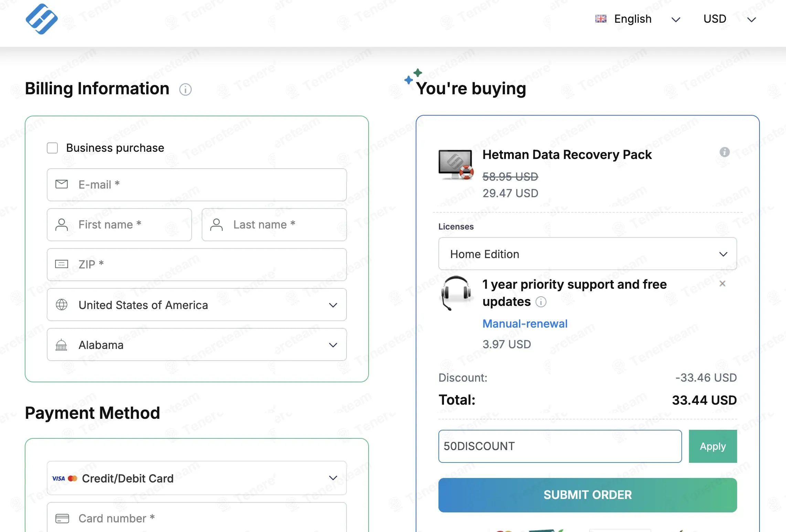The height and width of the screenshot is (532, 786).
Task: Expand the United States of America country dropdown
Action: 197,305
